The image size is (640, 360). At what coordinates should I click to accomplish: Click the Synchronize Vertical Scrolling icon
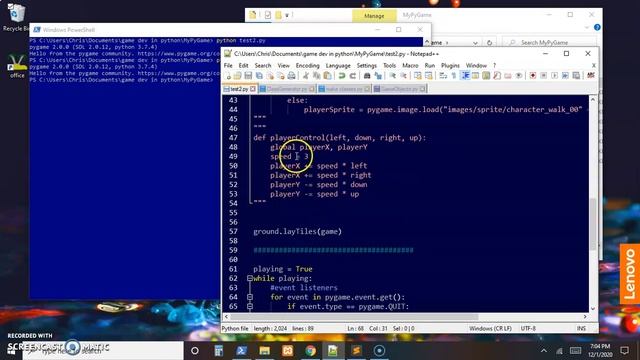(418, 76)
